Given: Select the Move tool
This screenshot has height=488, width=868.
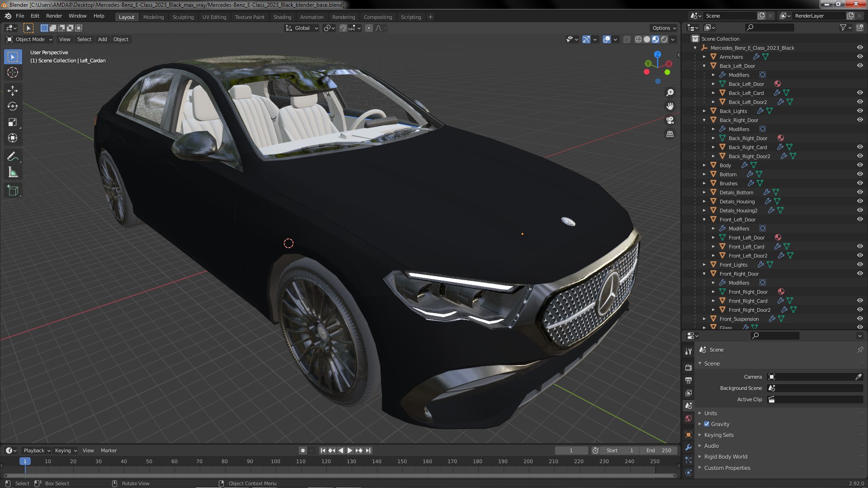Looking at the screenshot, I should point(13,91).
